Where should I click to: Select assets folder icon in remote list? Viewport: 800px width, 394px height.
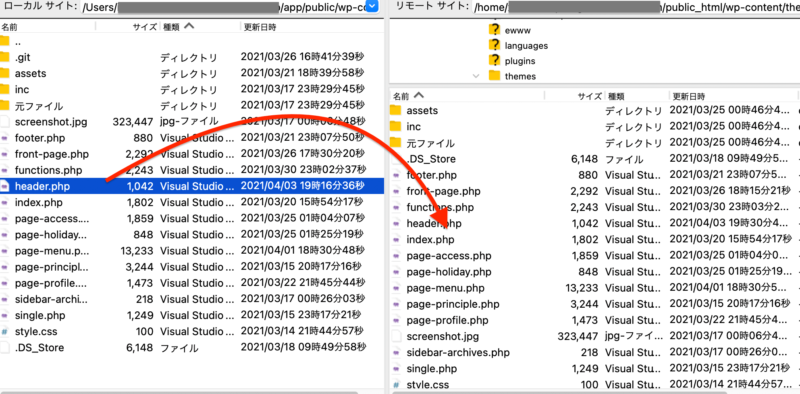point(396,110)
